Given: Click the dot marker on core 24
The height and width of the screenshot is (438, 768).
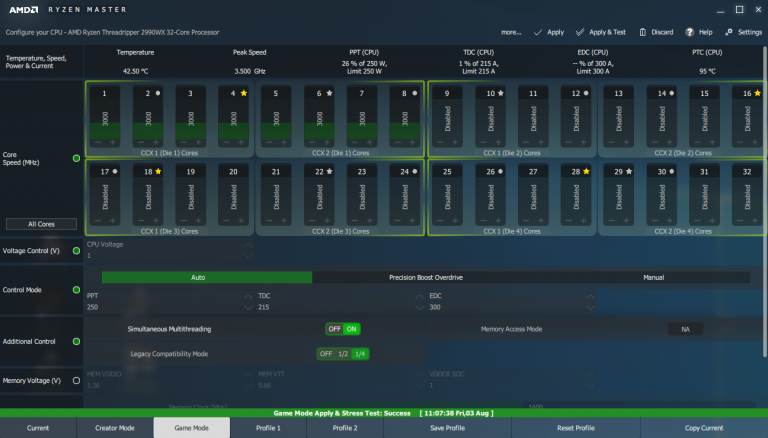Looking at the screenshot, I should pyautogui.click(x=415, y=171).
